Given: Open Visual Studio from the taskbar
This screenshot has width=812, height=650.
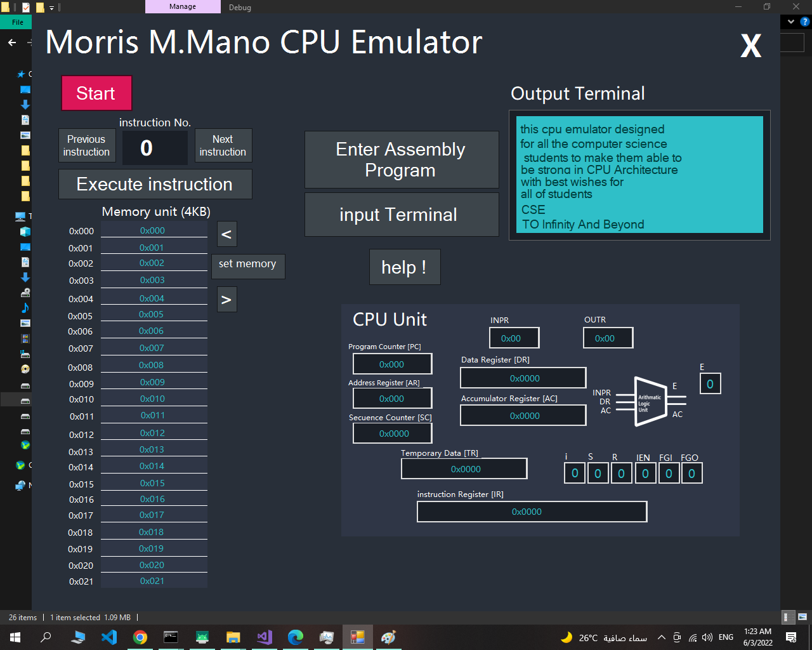Looking at the screenshot, I should pos(264,637).
